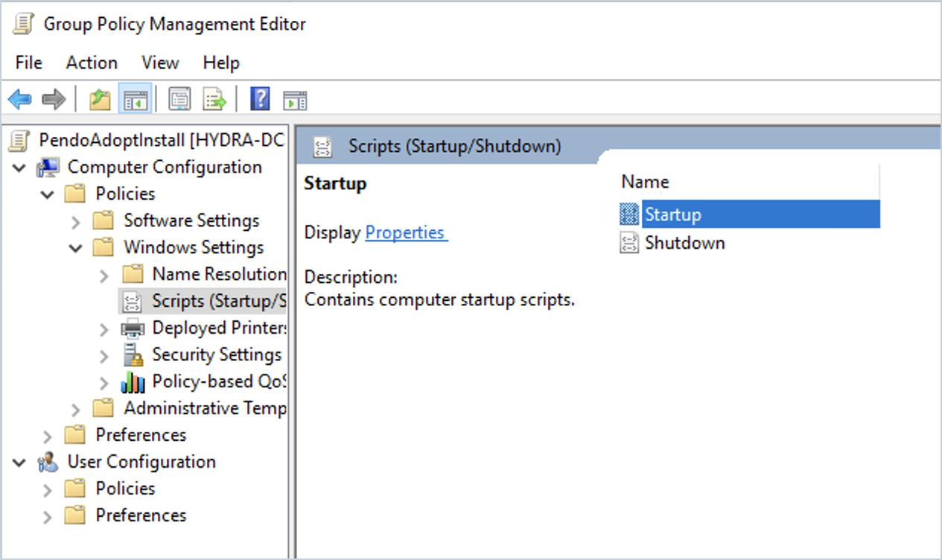Select Administrative Templates tree label
This screenshot has height=560, width=942.
205,408
